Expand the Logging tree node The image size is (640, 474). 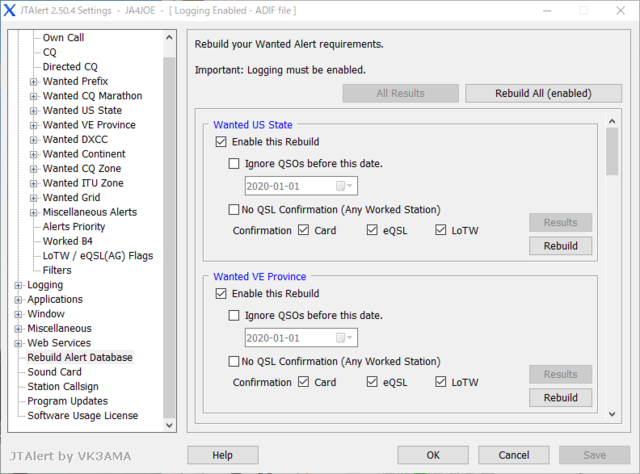point(18,285)
